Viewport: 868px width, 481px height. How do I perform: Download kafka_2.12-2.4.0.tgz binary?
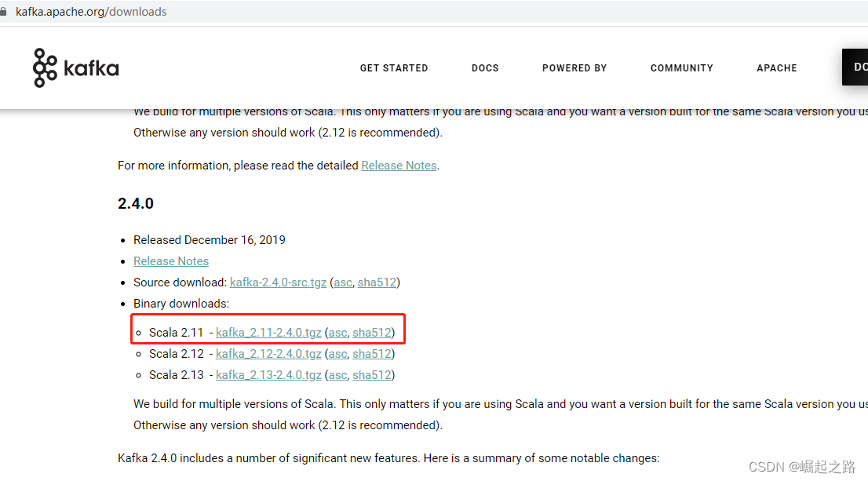click(268, 354)
